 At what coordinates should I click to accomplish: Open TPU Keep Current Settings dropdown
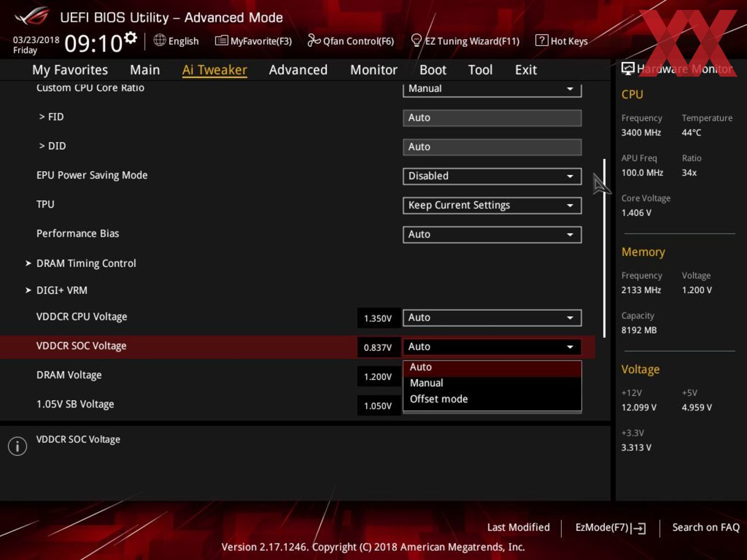coord(492,205)
